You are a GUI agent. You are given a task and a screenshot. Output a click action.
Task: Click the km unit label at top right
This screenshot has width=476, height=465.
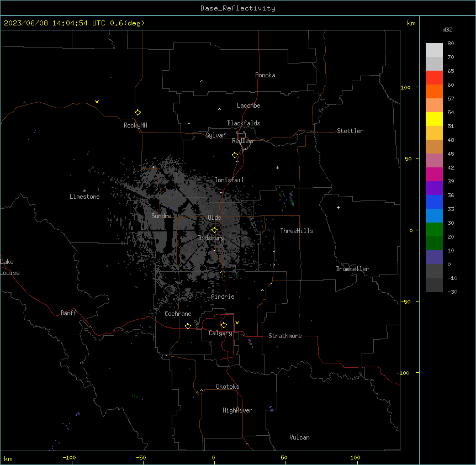tap(411, 23)
